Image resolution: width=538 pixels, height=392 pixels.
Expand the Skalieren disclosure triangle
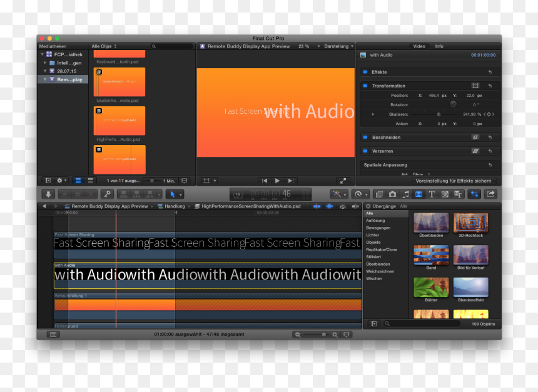pos(373,114)
